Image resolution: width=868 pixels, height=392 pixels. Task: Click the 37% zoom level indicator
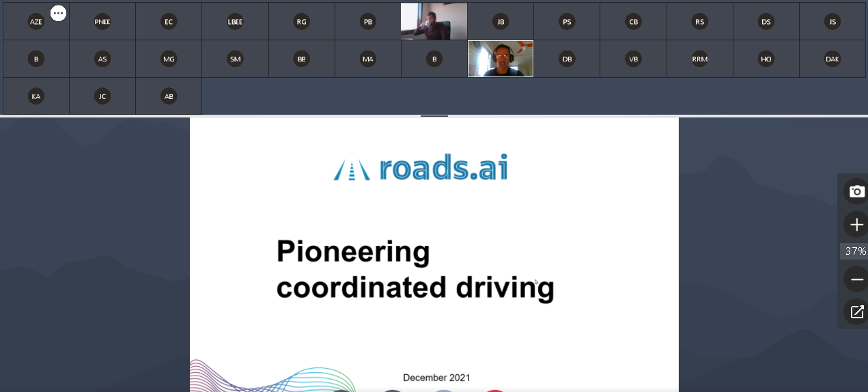855,251
